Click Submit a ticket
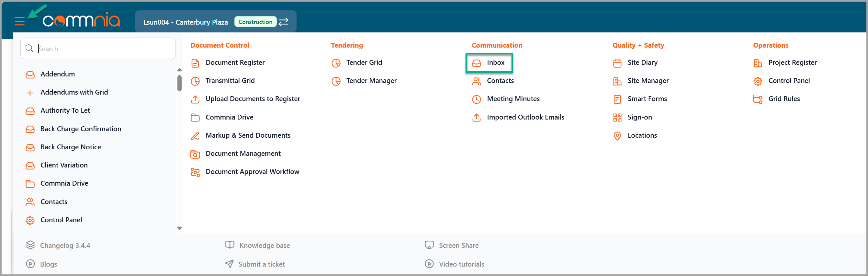Screen dimensions: 868x276 [262, 264]
